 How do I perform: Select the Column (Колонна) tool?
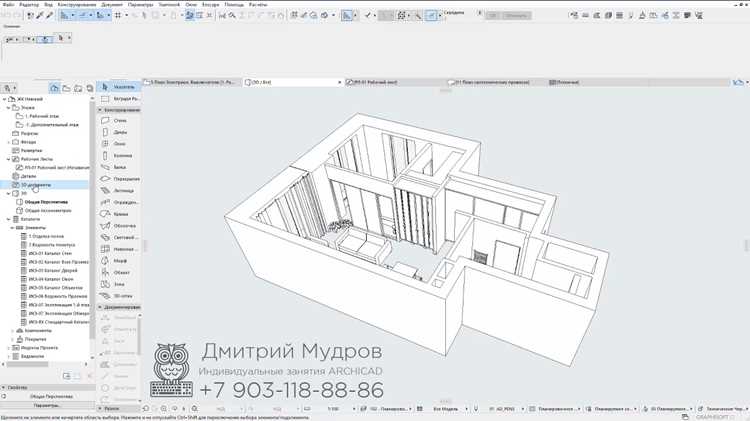coord(119,155)
